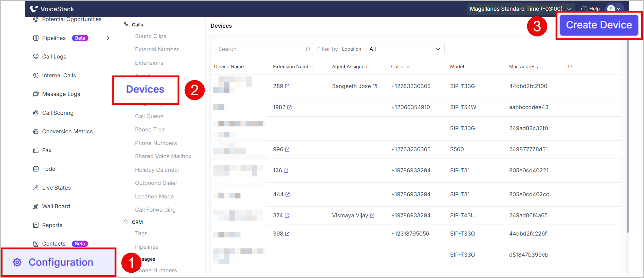Viewport: 644px width, 278px height.
Task: Click the S500 model cell
Action: (457, 149)
